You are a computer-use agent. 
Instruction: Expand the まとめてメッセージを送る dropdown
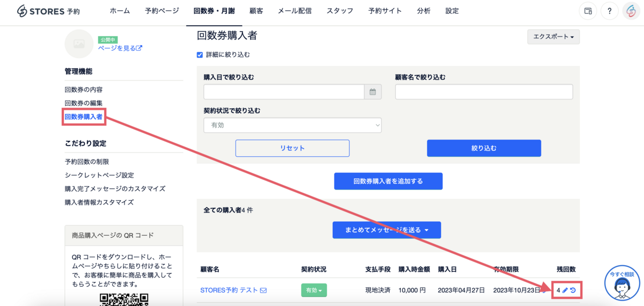click(x=386, y=230)
